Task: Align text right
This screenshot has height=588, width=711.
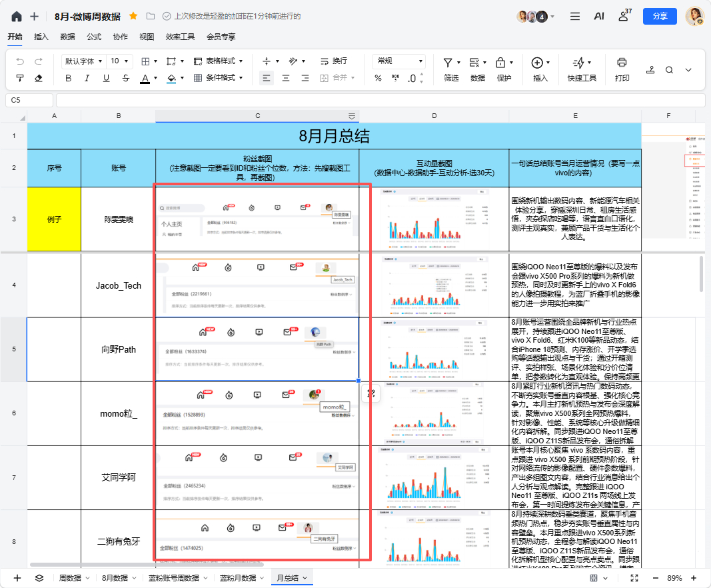Action: (x=305, y=78)
